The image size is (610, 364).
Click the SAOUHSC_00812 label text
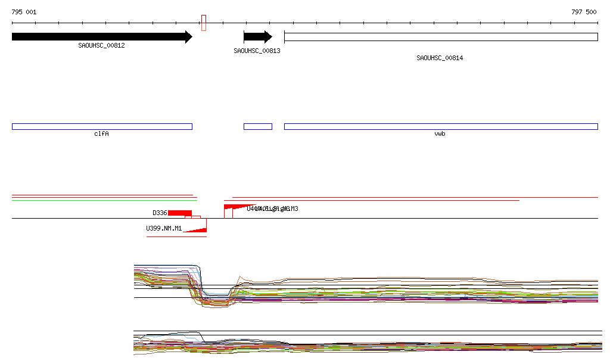tap(101, 45)
